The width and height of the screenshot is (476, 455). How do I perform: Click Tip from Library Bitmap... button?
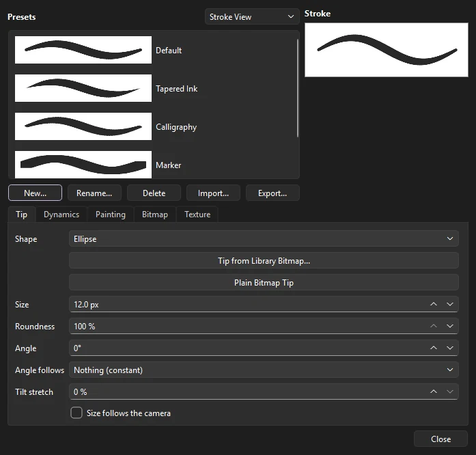(264, 260)
